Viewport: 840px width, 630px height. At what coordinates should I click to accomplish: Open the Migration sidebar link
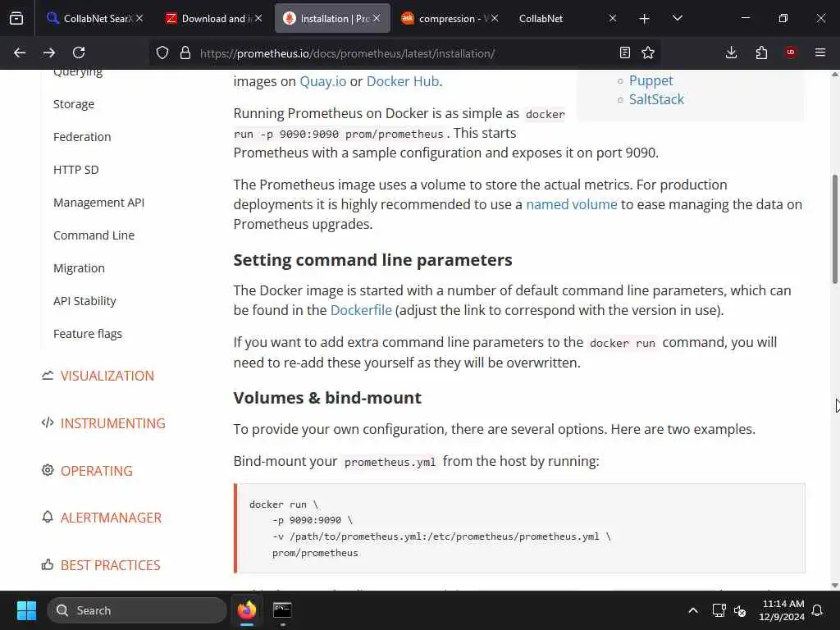(80, 268)
